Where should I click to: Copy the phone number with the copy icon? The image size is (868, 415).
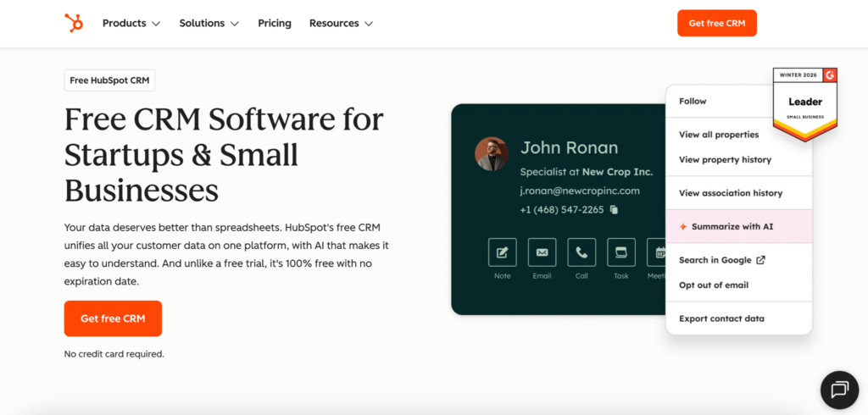tap(614, 210)
